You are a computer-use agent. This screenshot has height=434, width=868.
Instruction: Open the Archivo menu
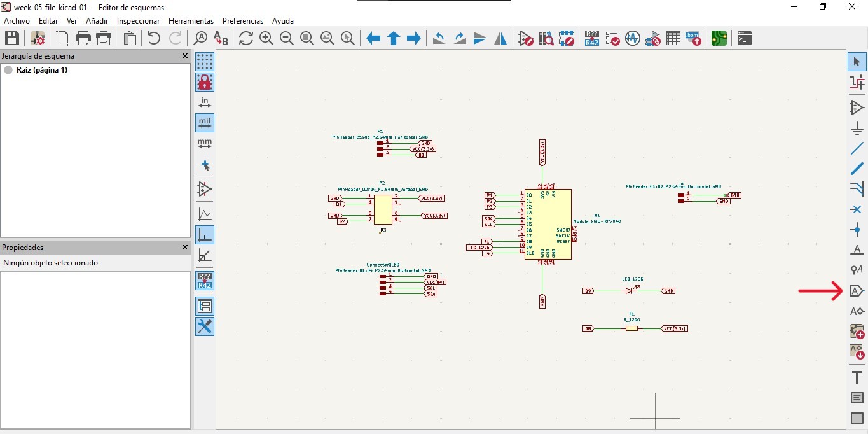[17, 21]
